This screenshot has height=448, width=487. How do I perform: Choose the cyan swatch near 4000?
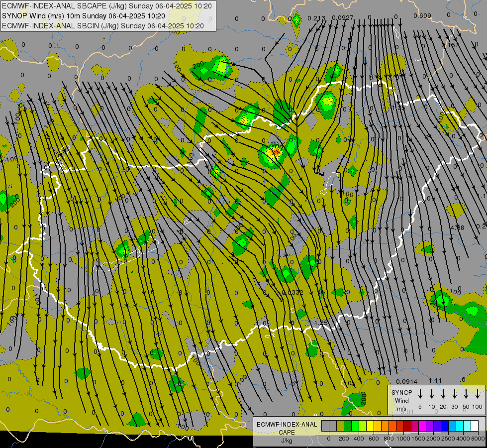459,426
